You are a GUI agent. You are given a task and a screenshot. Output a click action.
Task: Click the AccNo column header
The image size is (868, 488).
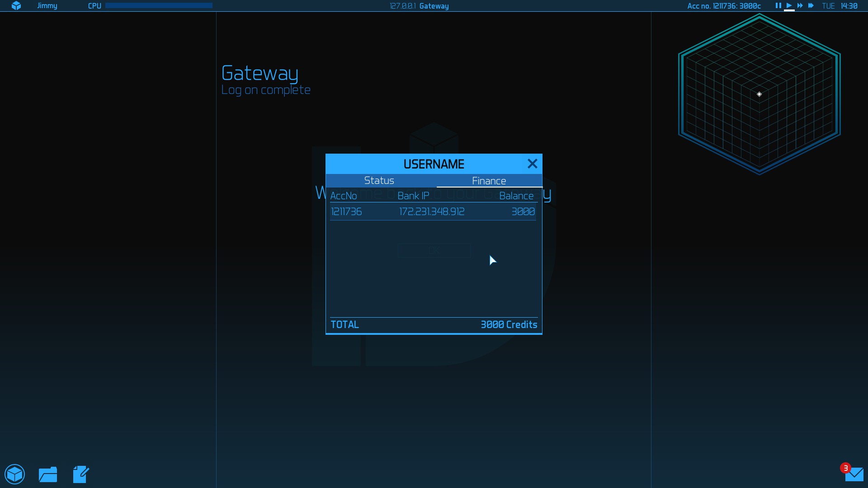[344, 196]
